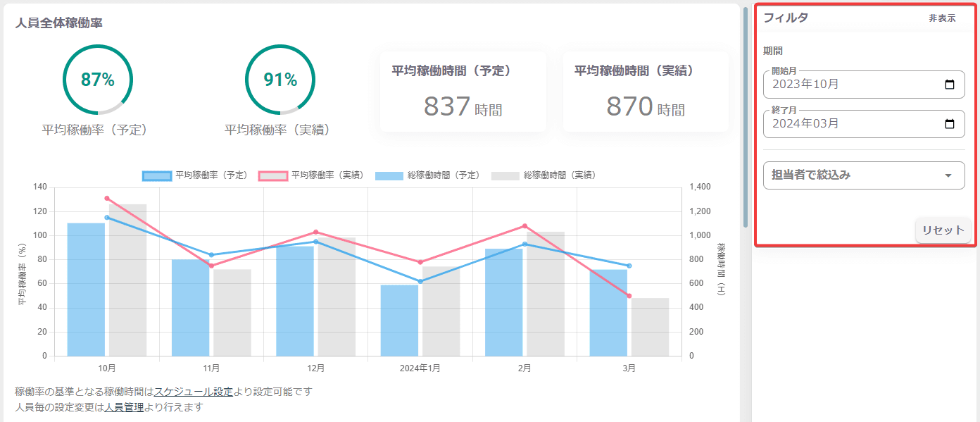This screenshot has width=980, height=422.
Task: Toggle 総稼働時間（実績） legend series
Action: click(x=544, y=175)
